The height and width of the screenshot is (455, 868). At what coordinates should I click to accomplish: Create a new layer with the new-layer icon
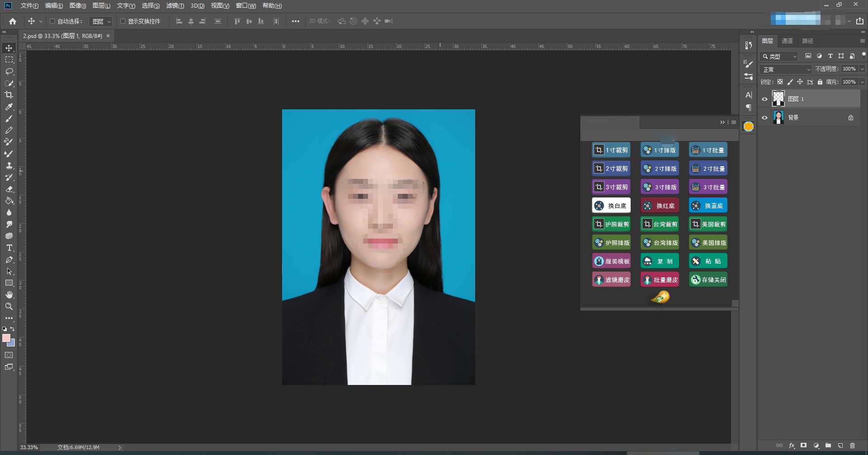point(840,446)
